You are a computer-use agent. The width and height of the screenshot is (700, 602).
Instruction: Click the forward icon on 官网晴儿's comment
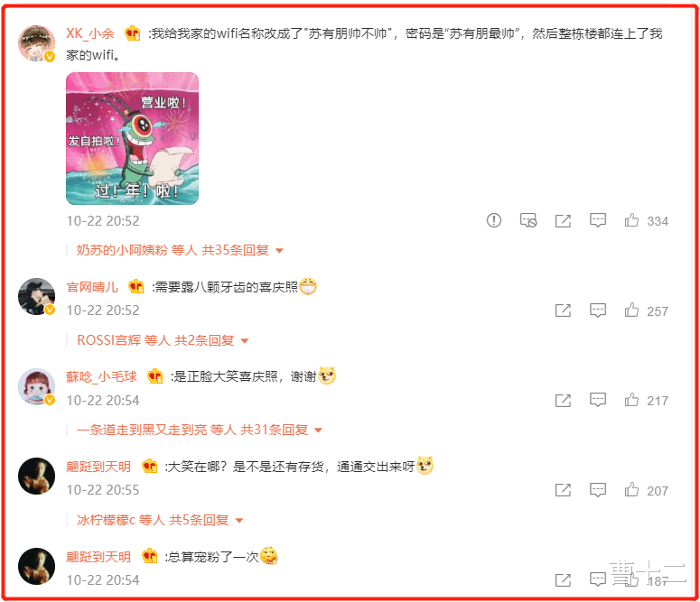563,310
